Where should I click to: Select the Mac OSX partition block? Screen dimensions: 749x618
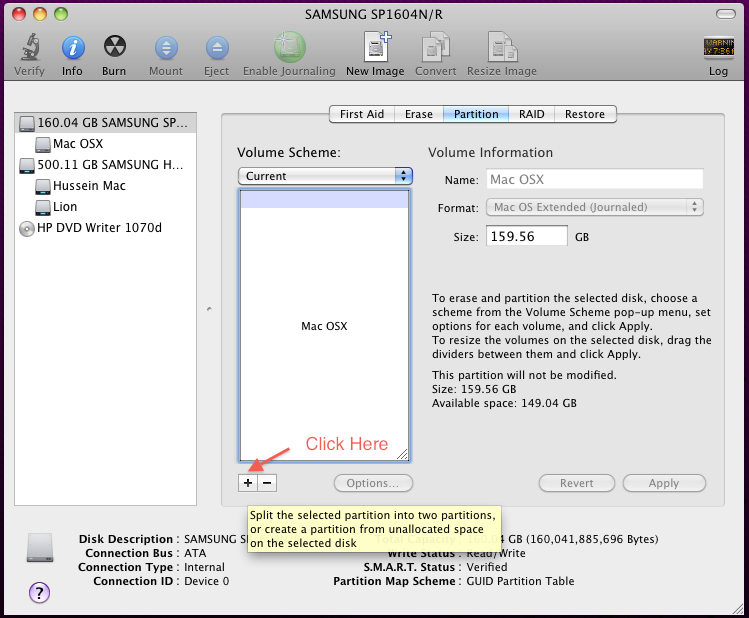pyautogui.click(x=324, y=326)
